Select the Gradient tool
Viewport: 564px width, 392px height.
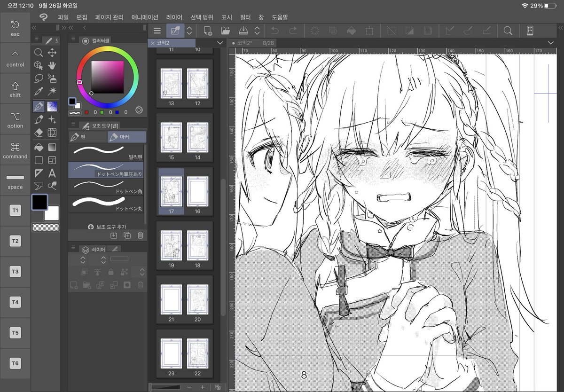coord(52,147)
